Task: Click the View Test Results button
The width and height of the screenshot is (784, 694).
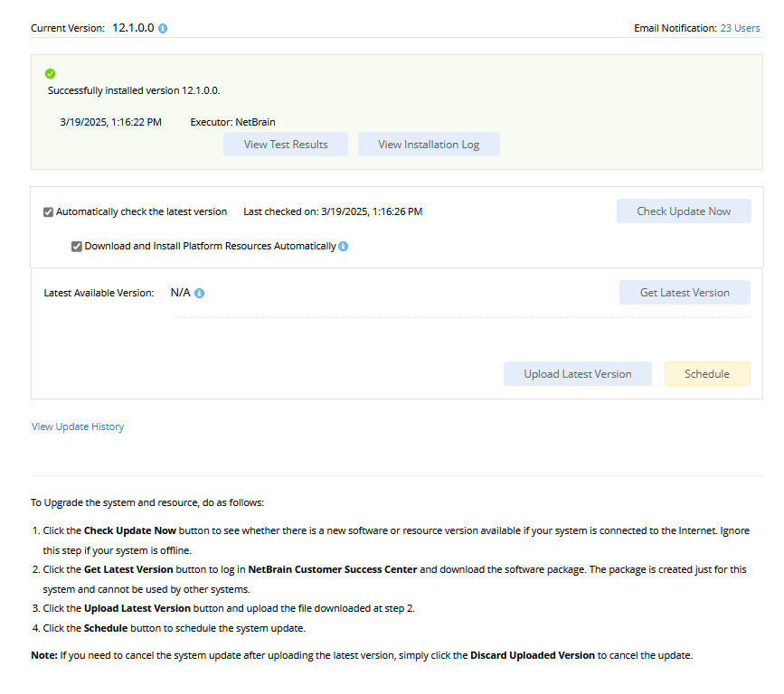Action: click(x=286, y=145)
